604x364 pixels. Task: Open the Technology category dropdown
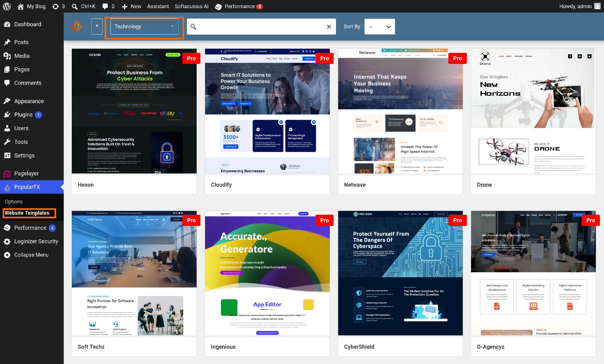click(144, 26)
